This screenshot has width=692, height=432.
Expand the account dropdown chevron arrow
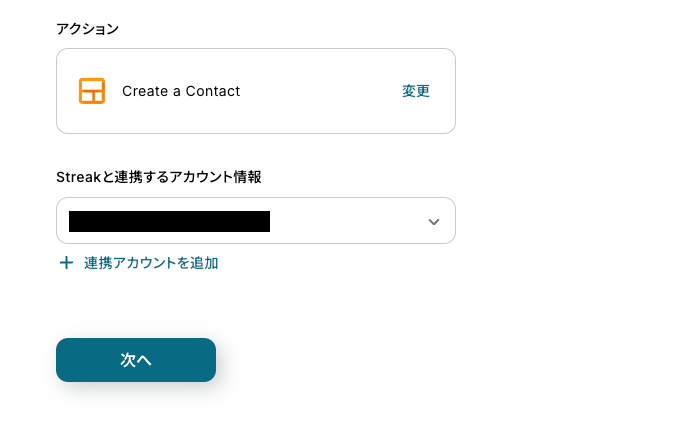point(433,221)
